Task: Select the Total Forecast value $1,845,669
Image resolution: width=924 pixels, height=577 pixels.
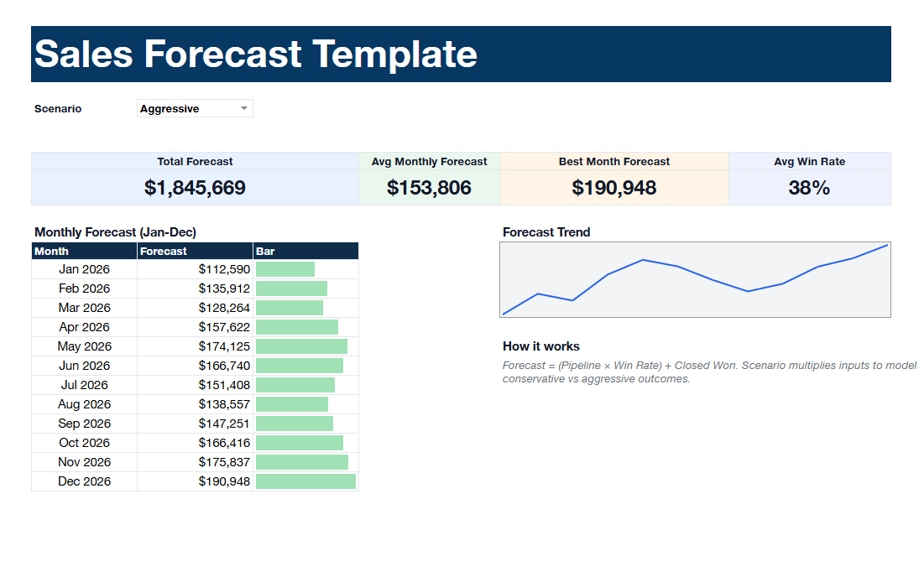Action: pyautogui.click(x=195, y=188)
